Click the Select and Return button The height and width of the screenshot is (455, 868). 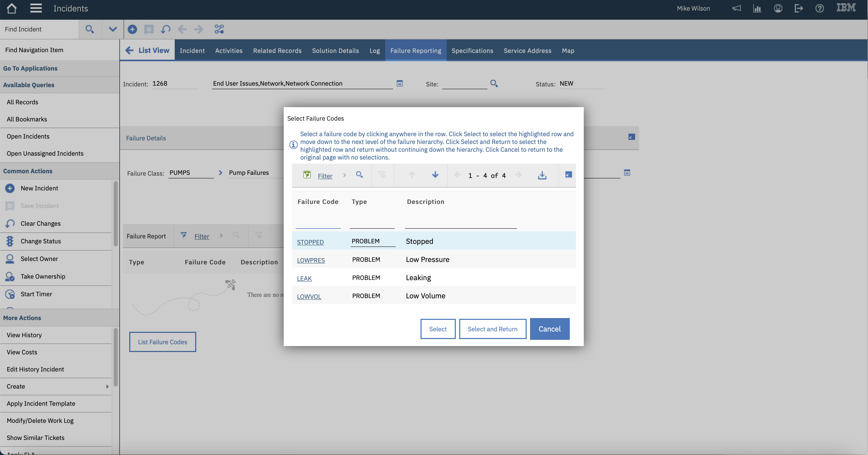tap(492, 329)
